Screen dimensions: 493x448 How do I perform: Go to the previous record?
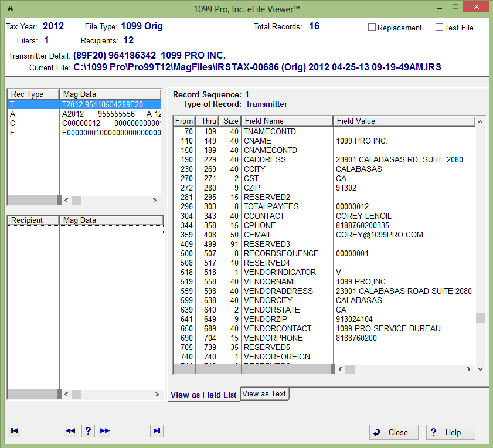point(70,431)
